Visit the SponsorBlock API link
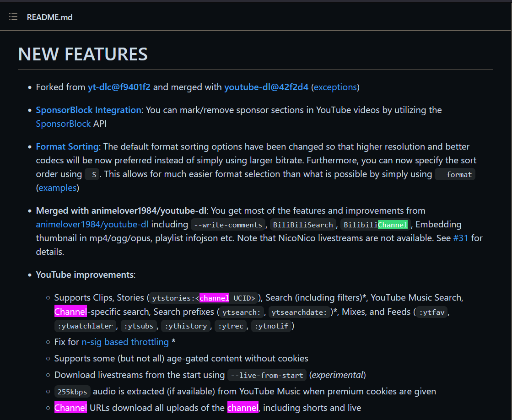 tap(63, 124)
